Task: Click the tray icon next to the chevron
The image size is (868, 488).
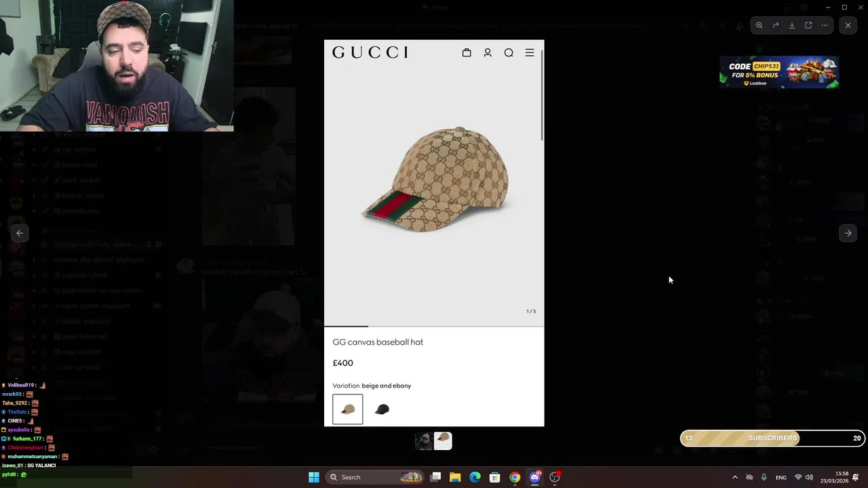Action: 749,477
